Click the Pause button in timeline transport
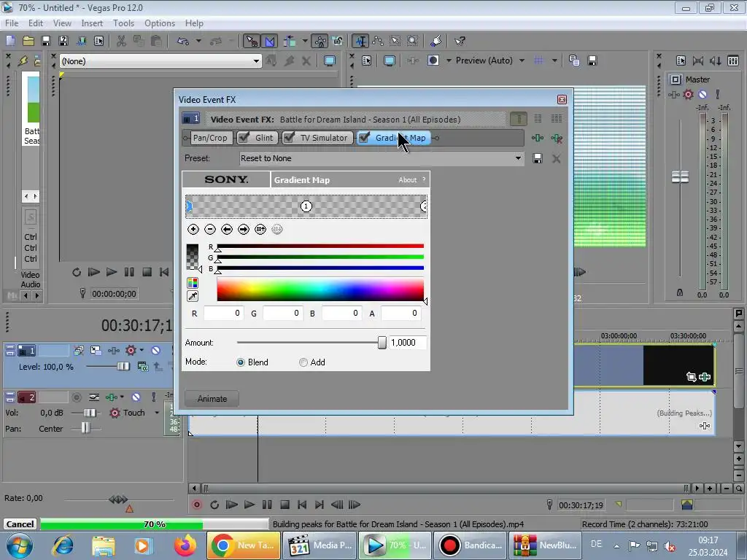 (267, 505)
